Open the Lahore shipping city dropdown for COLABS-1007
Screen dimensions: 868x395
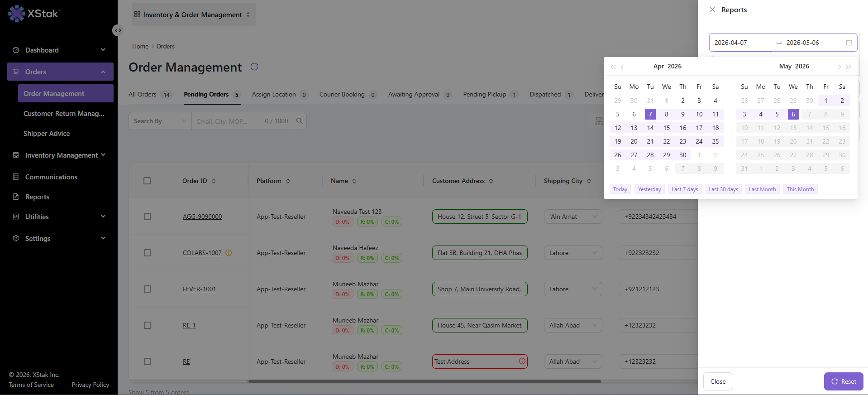click(x=573, y=253)
